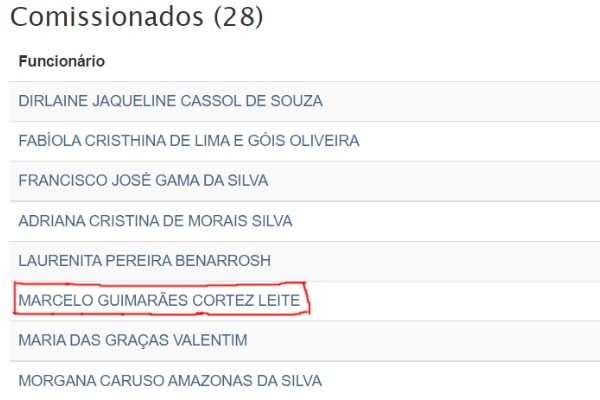Click the Funcionário column header
Screen dimensions: 600x400
tap(62, 61)
